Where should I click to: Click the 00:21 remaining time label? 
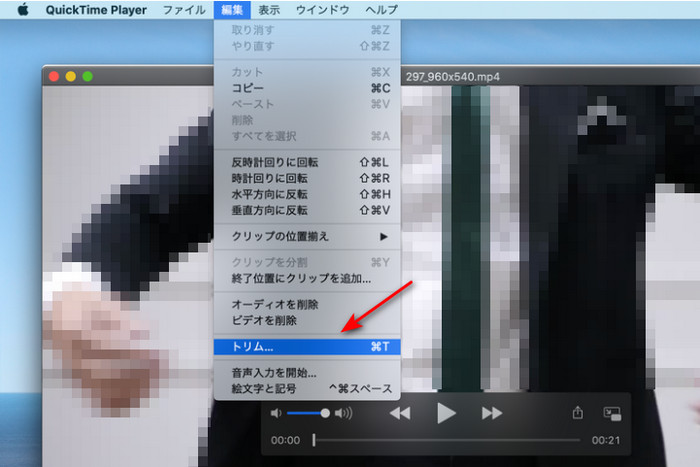point(606,440)
